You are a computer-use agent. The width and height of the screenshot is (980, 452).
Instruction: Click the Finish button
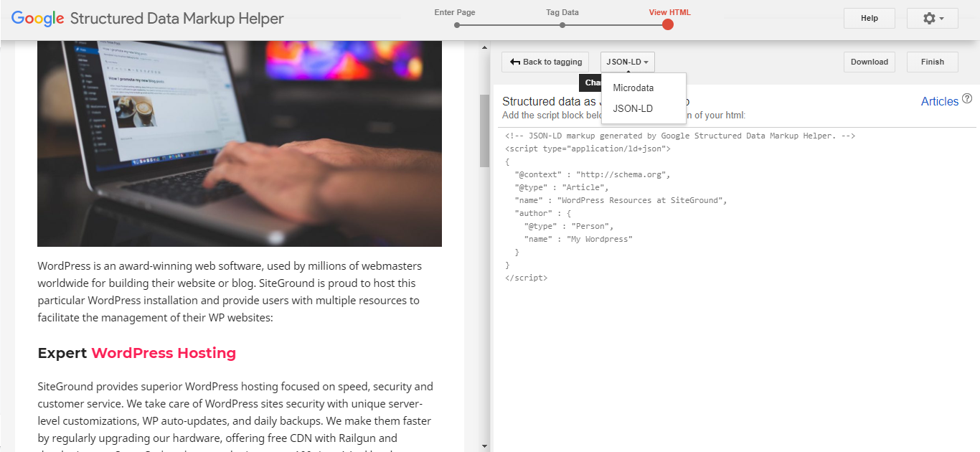pyautogui.click(x=933, y=62)
